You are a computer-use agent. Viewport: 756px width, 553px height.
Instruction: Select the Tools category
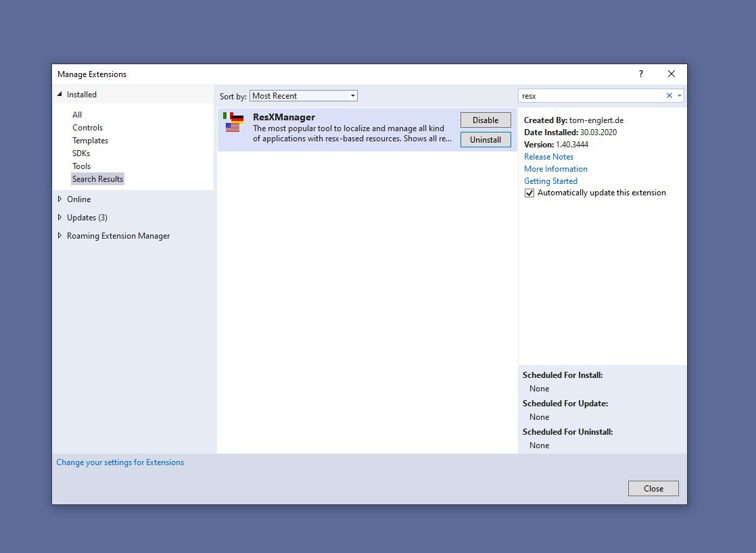click(81, 166)
